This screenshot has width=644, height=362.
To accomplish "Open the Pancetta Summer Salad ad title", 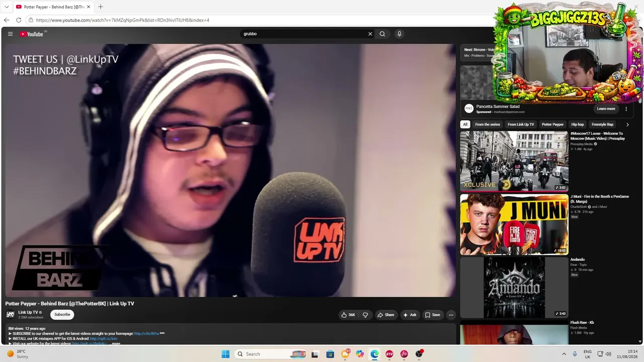I will click(498, 107).
